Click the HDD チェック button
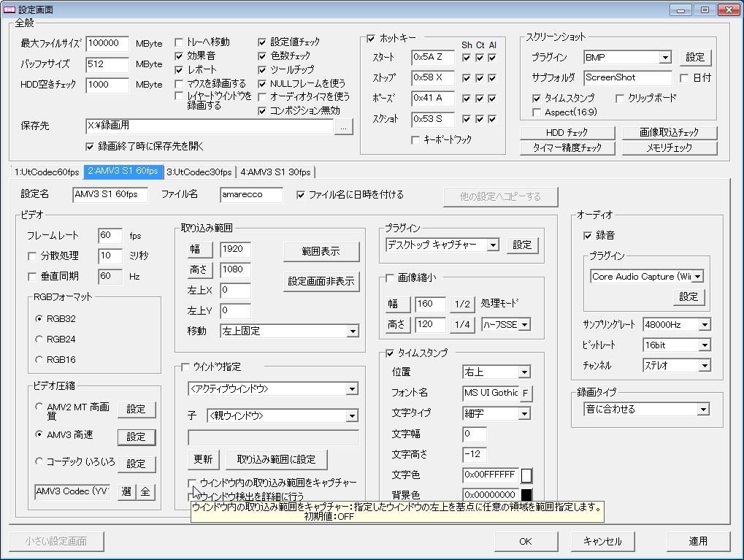The width and height of the screenshot is (744, 560). click(567, 133)
